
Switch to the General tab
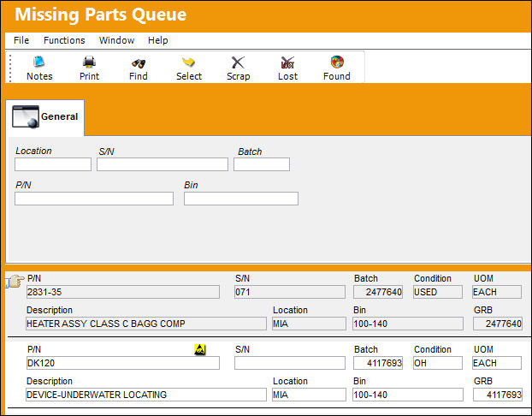point(45,116)
